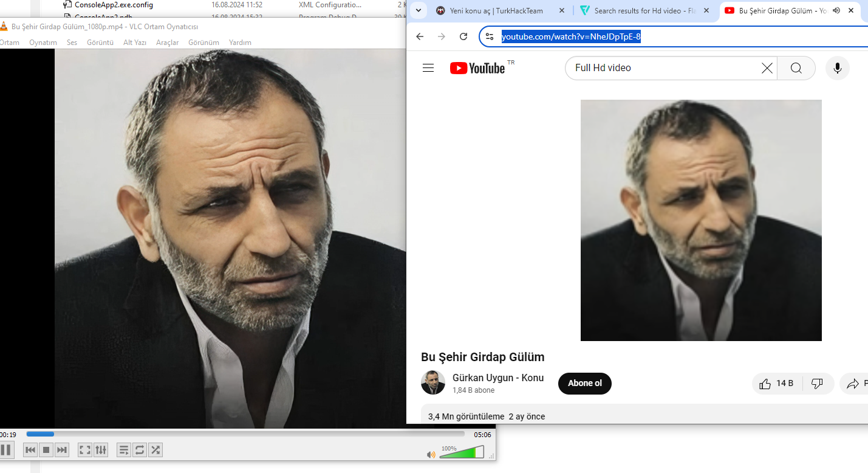The image size is (868, 473).
Task: Start YouTube voice search with microphone
Action: click(x=838, y=68)
